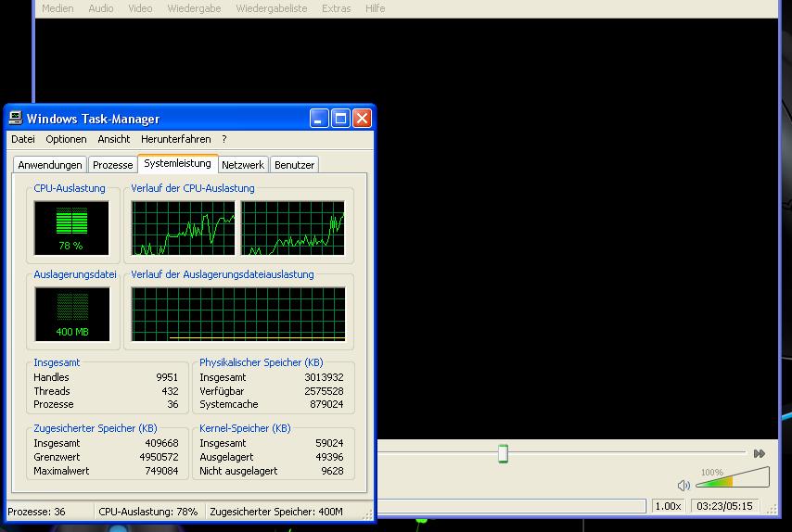Click the Verfügbar value 2575528
The height and width of the screenshot is (532, 792).
click(324, 391)
